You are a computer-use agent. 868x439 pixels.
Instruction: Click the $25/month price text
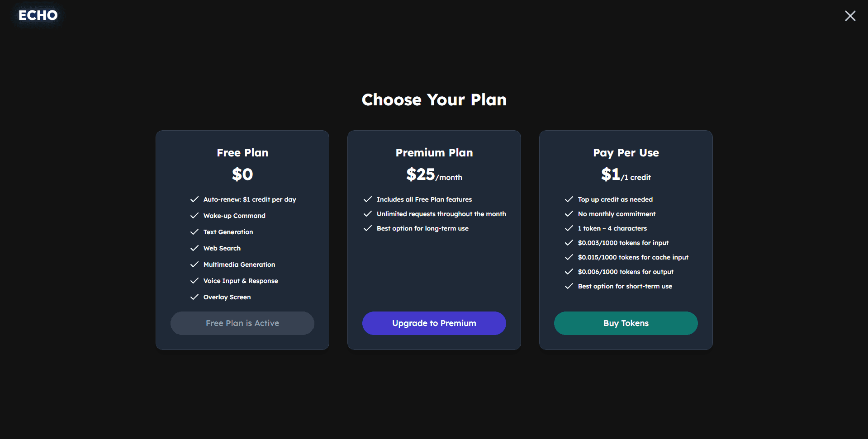(x=434, y=175)
